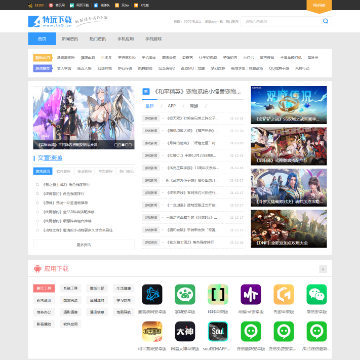The image size is (360, 360).
Task: Open the green paw chat-bubble app icon
Action: tap(185, 294)
